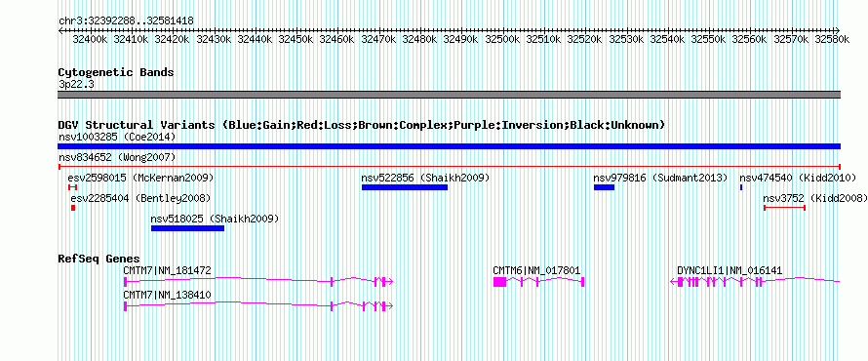Click the CMTM7|NM_181472 gene label
Screen dimensions: 868x361
pos(167,270)
